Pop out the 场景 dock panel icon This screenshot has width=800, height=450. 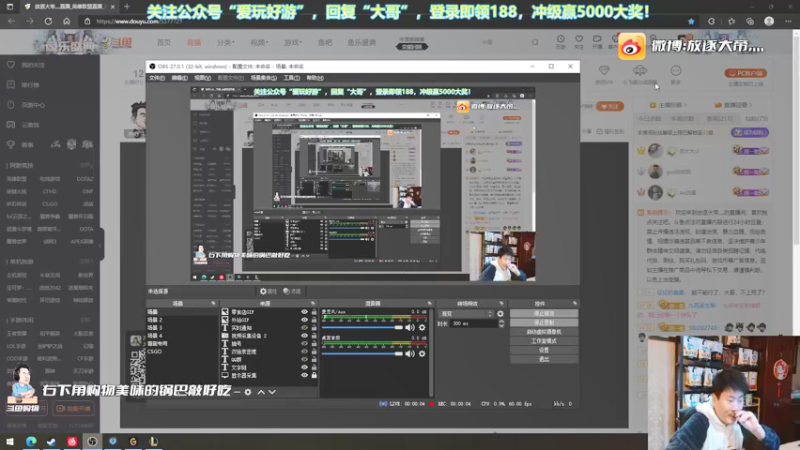point(213,304)
